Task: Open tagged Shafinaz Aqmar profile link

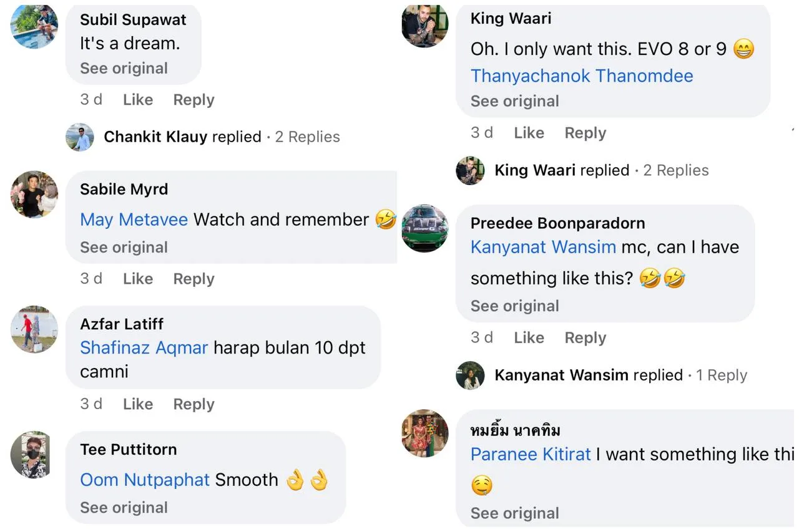Action: click(144, 347)
